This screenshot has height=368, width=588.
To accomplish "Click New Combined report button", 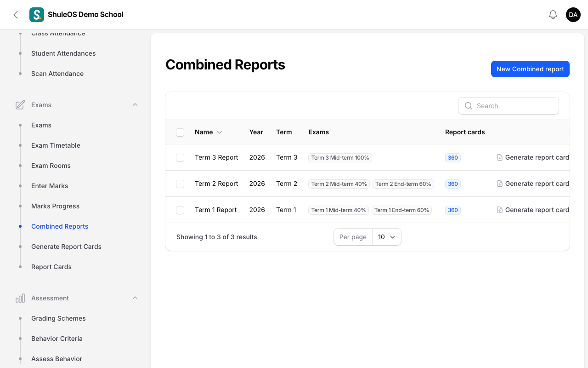I will click(530, 69).
